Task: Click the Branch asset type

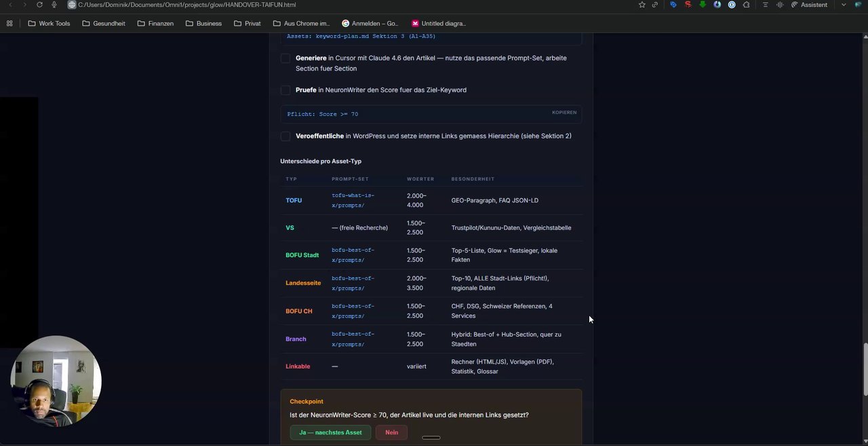Action: (296, 339)
